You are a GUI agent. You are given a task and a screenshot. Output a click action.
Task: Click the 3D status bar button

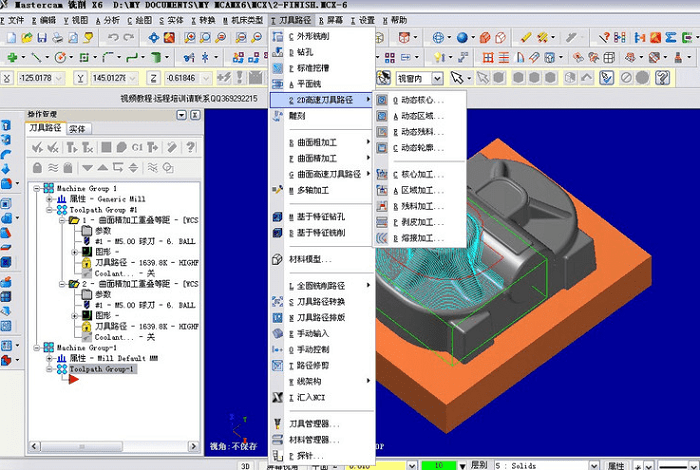(x=245, y=466)
